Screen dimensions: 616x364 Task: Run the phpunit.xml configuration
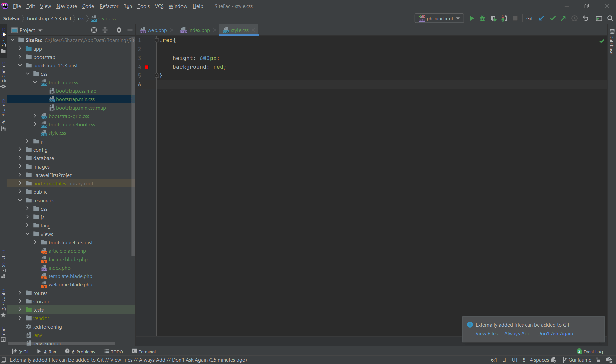[472, 19]
